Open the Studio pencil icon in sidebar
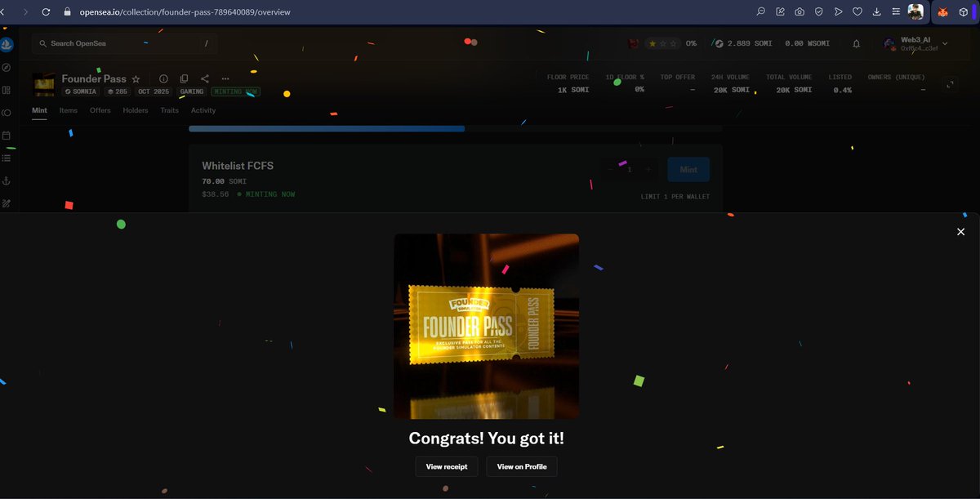980x499 pixels. coord(7,203)
